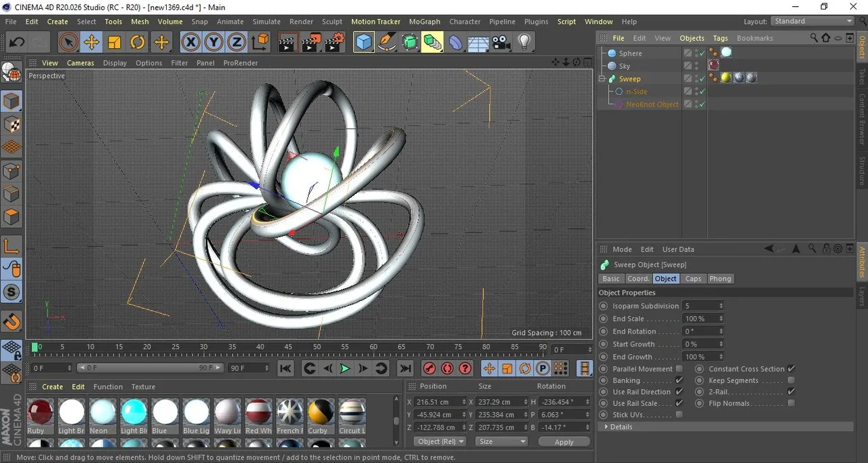Viewport: 868px width, 463px height.
Task: Add a Light object
Action: point(524,43)
